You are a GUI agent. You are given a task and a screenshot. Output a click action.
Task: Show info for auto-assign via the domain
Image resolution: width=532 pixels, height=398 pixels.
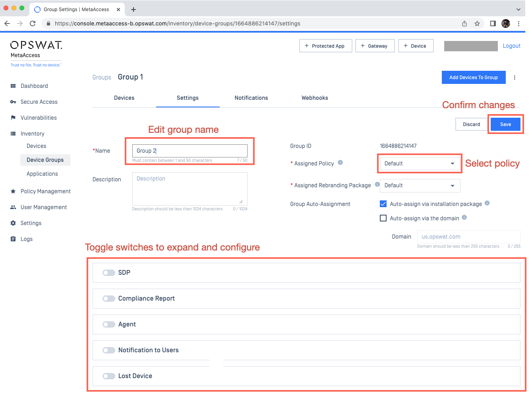464,217
